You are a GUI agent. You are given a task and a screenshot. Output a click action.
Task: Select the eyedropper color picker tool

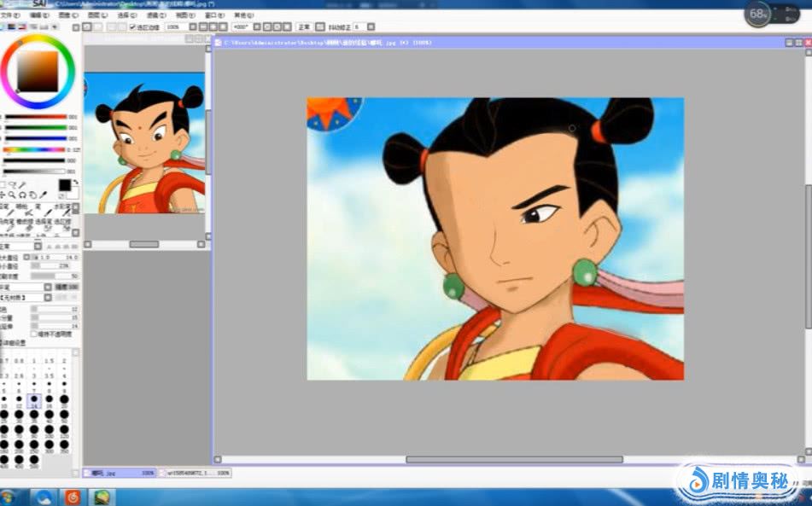pyautogui.click(x=44, y=195)
